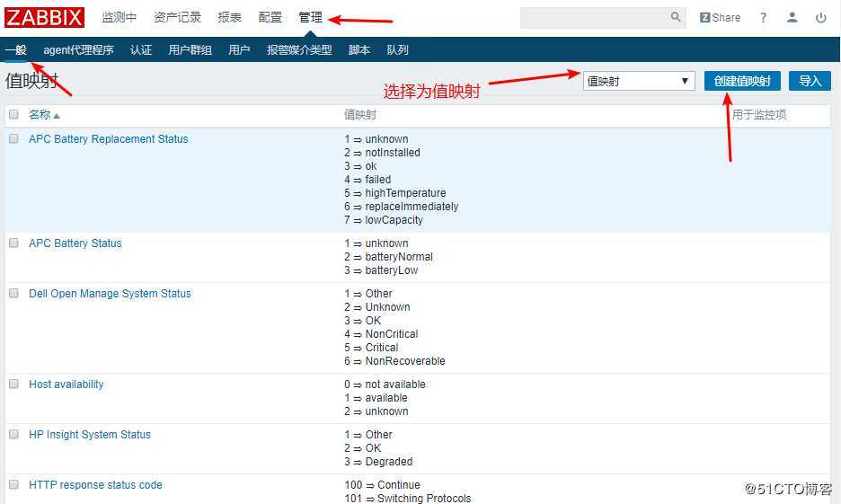This screenshot has height=504, width=841.
Task: Open the 值映射 section dropdown
Action: click(639, 81)
